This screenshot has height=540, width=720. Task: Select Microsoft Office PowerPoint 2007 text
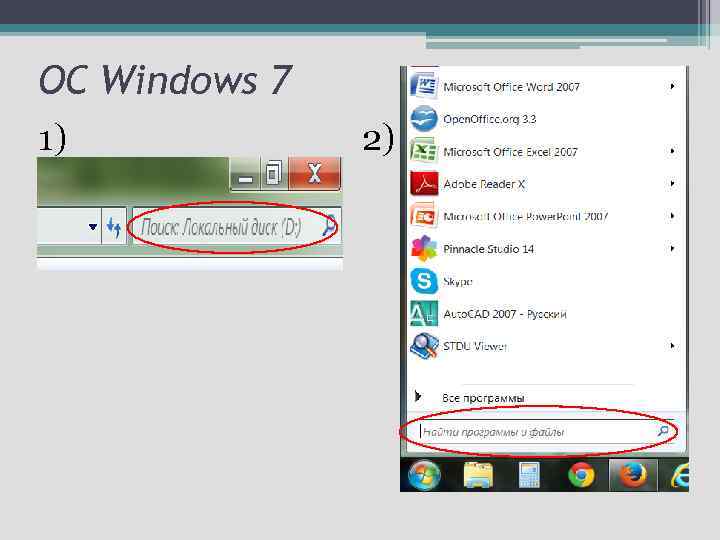pyautogui.click(x=525, y=216)
